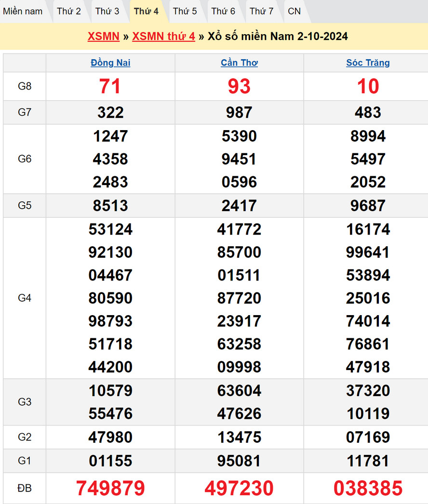Open the XSMN thứ 4 link
Viewport: 428px width, 504px height.
point(163,37)
